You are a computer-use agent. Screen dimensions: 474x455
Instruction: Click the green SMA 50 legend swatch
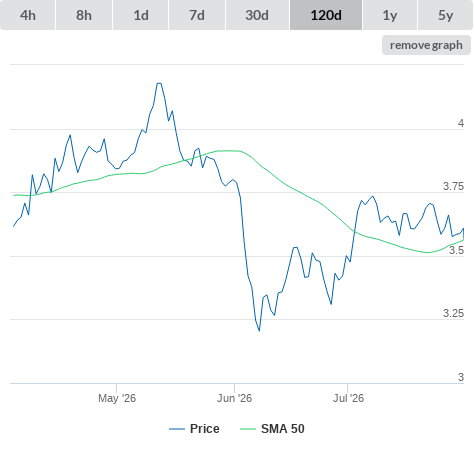[x=248, y=429]
